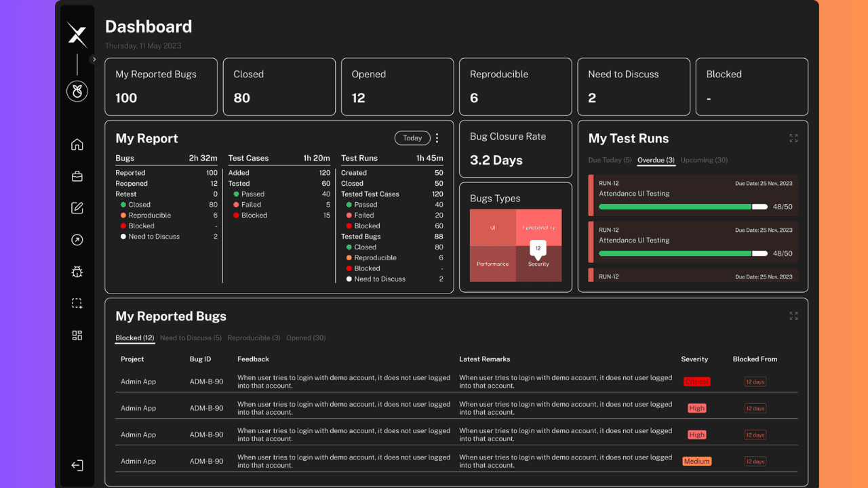Click the Bugs section heading in My Report
Viewport: 868px width, 488px height.
[125, 158]
